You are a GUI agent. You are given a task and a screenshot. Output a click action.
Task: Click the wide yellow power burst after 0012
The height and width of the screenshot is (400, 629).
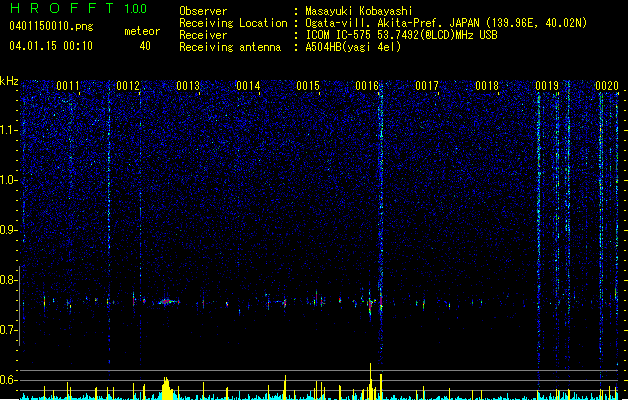(167, 388)
